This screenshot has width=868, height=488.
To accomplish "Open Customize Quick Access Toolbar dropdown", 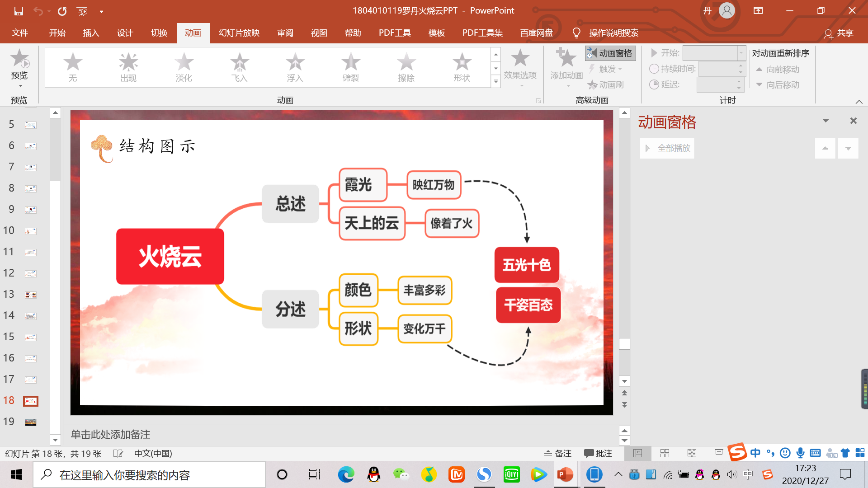I will (x=101, y=11).
